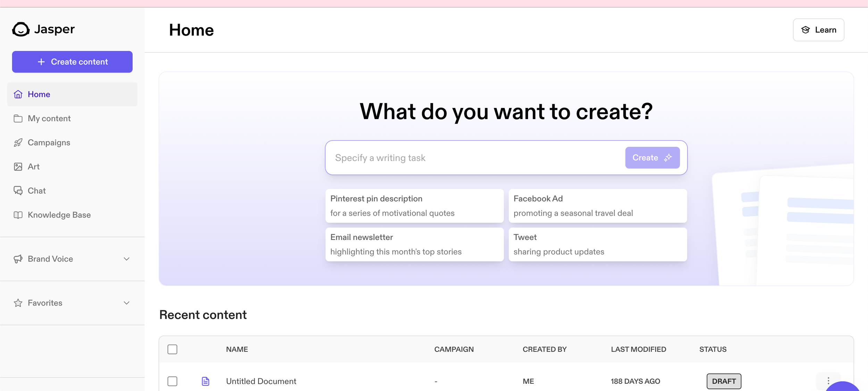Click the Jasper logo icon

coord(21,30)
